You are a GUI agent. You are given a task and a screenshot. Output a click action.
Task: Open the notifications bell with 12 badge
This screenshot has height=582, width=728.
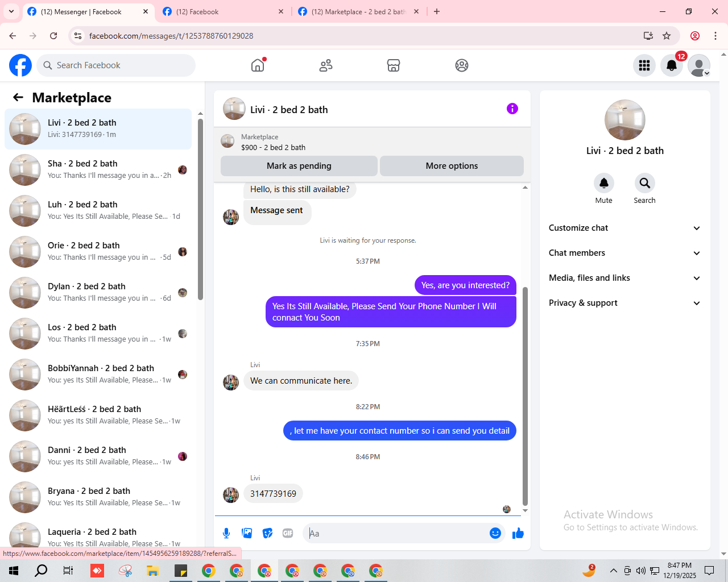[672, 65]
